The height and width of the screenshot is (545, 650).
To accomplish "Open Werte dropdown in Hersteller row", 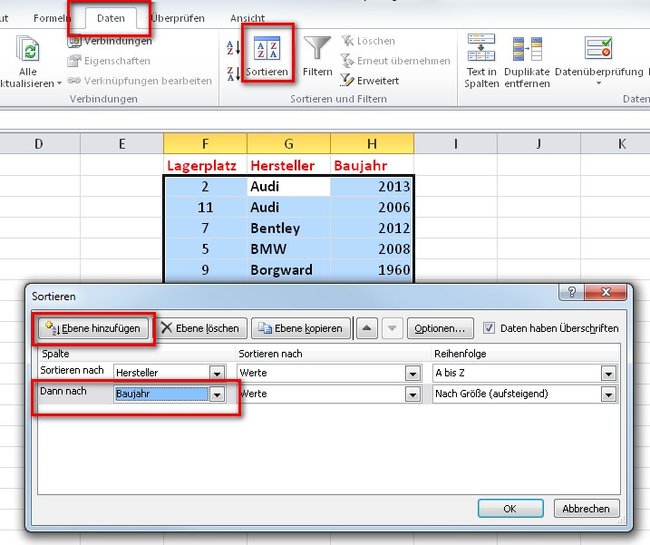I will [412, 373].
